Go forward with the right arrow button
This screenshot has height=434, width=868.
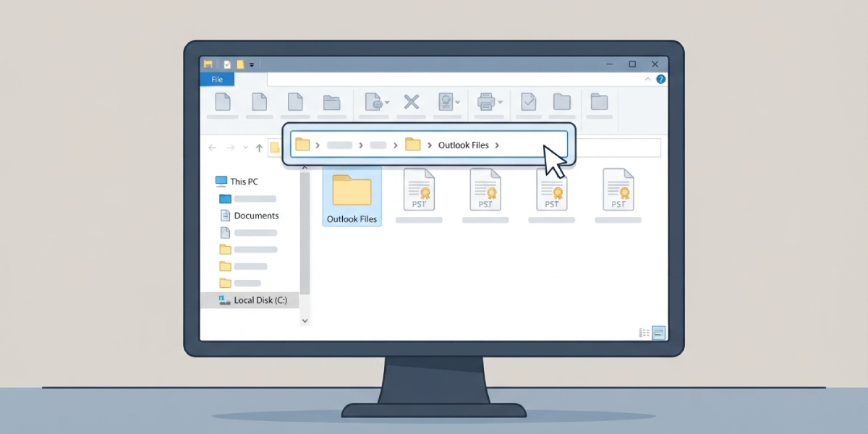tap(230, 148)
